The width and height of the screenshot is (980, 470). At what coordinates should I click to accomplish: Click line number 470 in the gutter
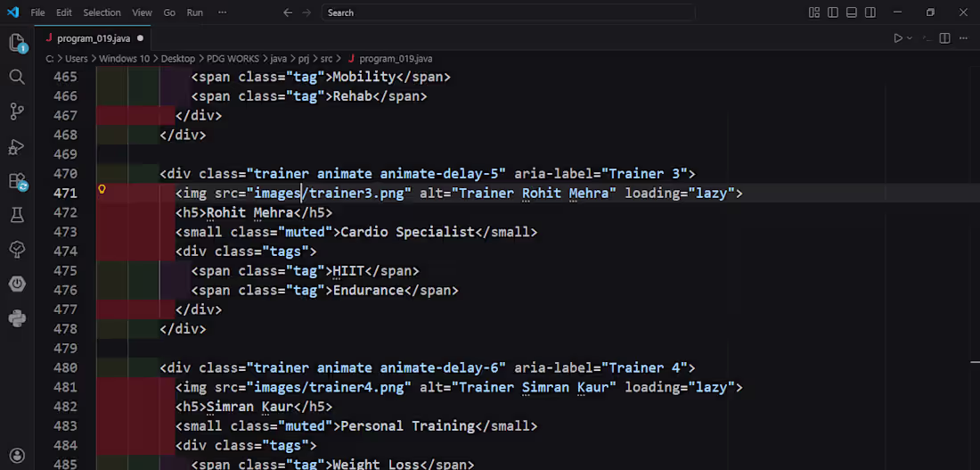pos(66,173)
